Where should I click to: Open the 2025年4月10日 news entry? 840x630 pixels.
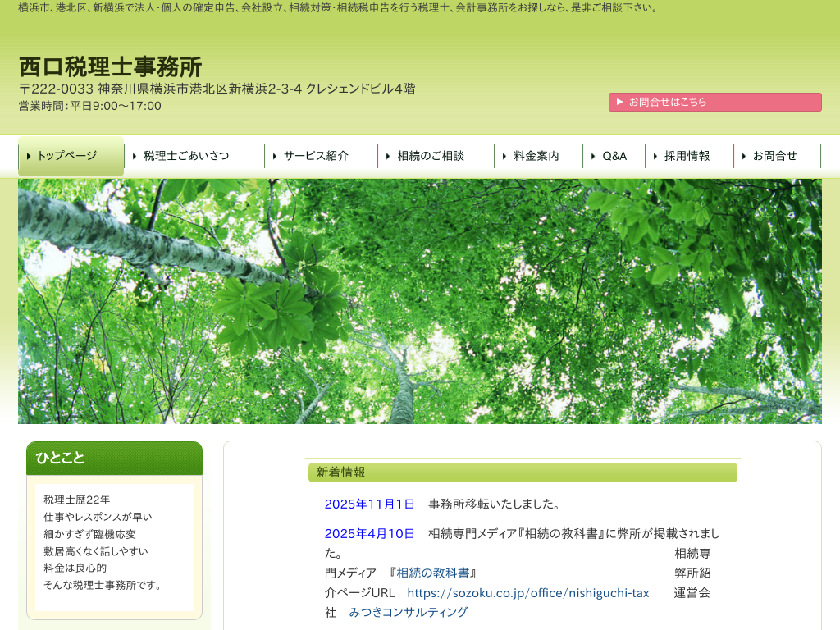[x=369, y=533]
